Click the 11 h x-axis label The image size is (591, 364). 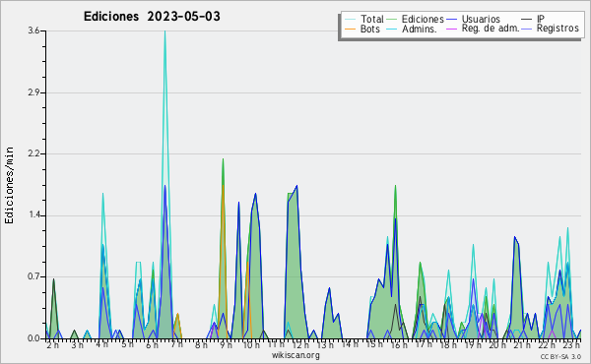[276, 344]
